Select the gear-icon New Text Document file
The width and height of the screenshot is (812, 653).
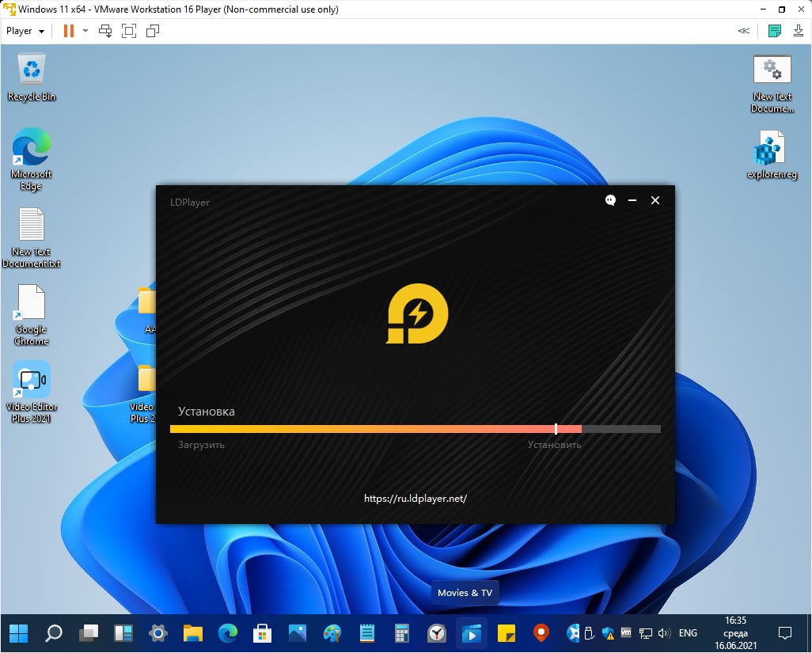click(x=772, y=84)
